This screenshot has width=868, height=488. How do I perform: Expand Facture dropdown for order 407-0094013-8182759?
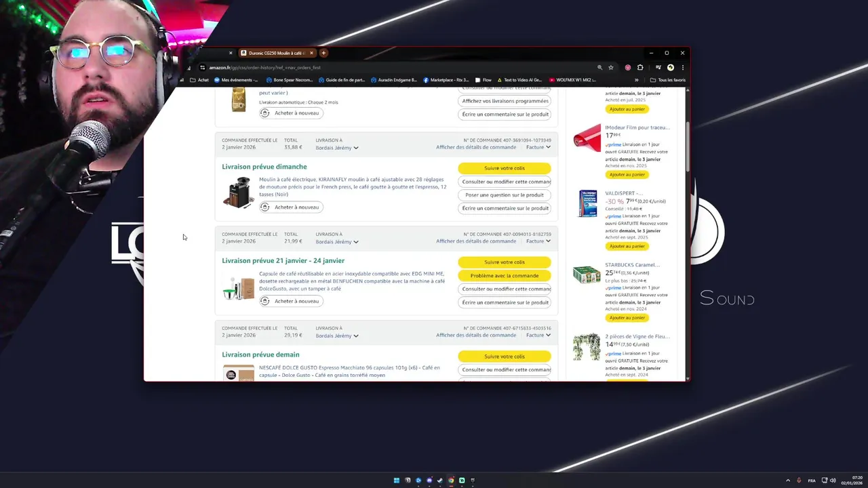point(538,241)
